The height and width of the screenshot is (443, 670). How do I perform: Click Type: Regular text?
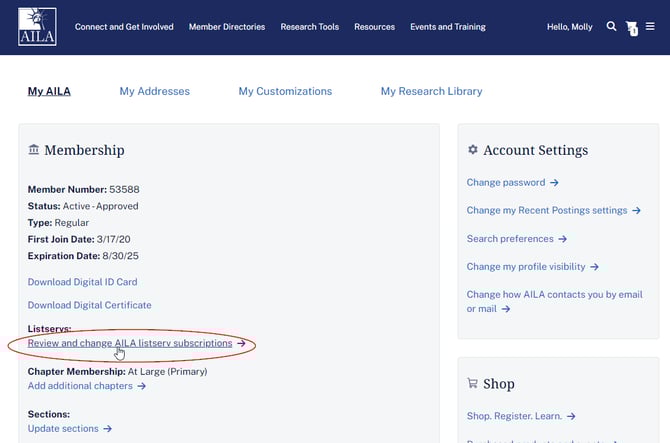click(59, 223)
